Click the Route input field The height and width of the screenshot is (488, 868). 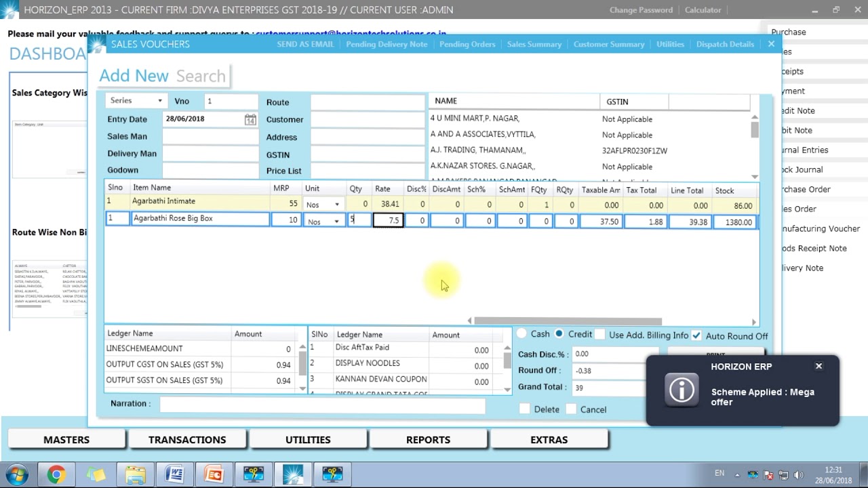click(x=368, y=102)
